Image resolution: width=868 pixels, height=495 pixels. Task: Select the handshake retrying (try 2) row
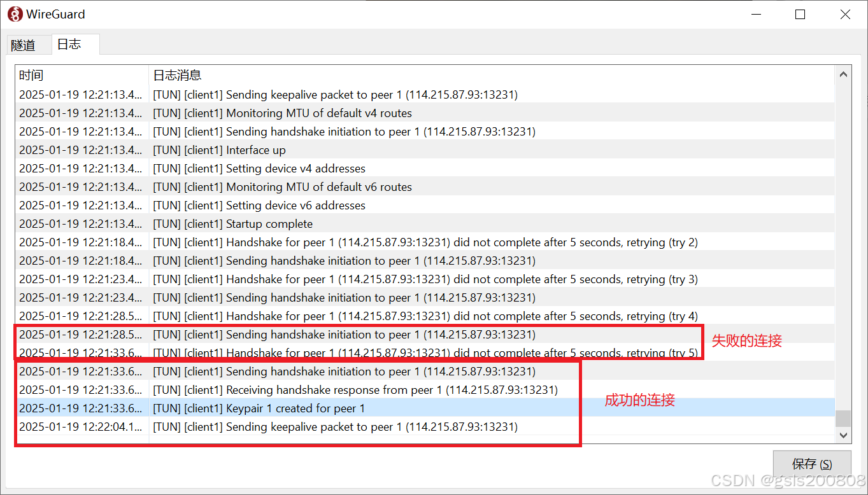(x=425, y=242)
